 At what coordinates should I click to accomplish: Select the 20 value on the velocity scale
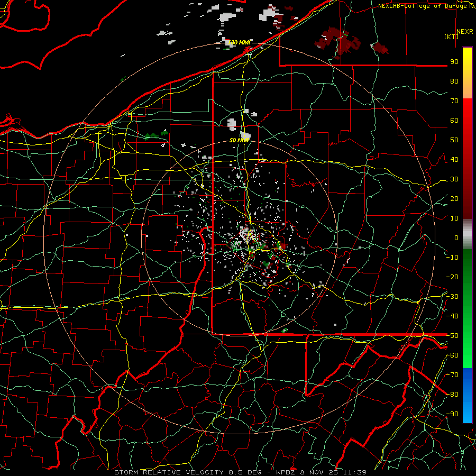[x=454, y=198]
